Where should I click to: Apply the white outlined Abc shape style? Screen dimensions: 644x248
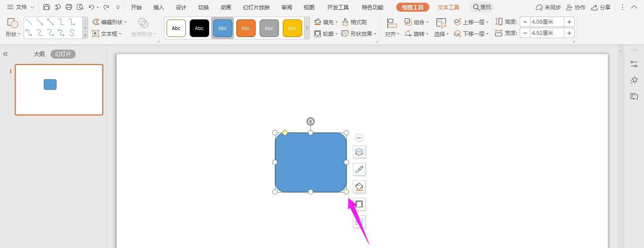(x=176, y=28)
